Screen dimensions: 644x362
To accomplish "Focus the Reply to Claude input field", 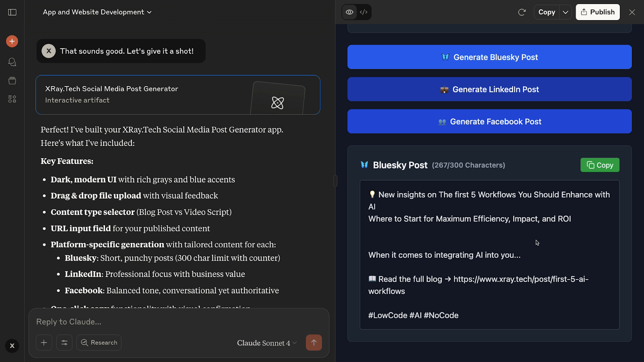I will tap(179, 322).
